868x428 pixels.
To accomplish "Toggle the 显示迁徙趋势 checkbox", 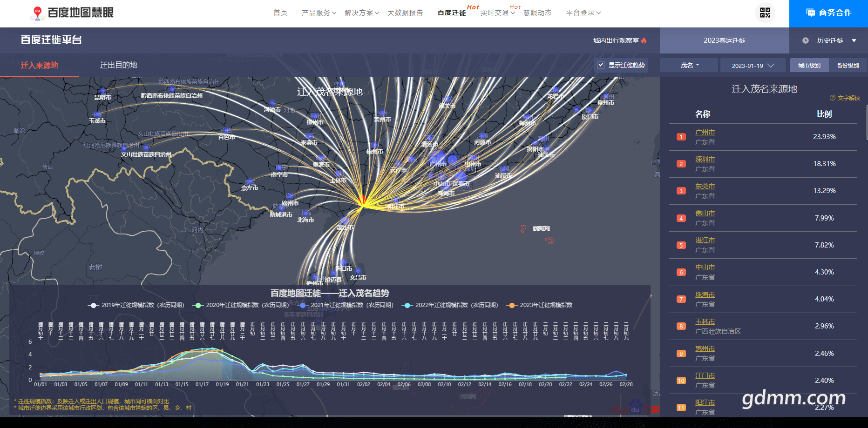I will (601, 65).
